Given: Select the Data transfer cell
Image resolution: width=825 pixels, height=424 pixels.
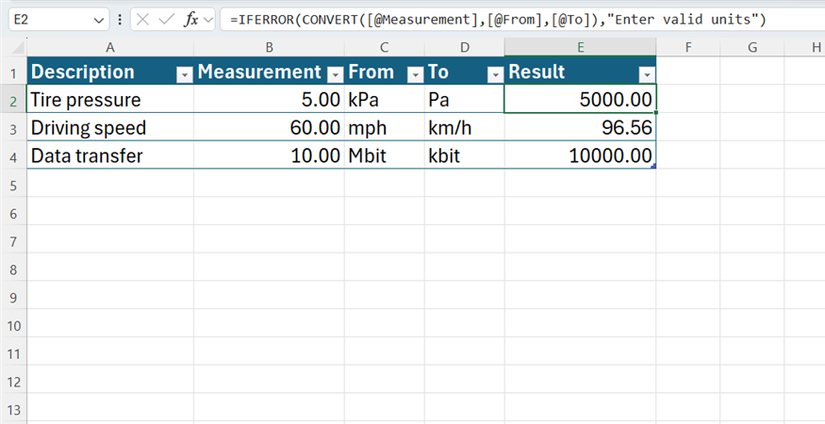Looking at the screenshot, I should point(110,156).
